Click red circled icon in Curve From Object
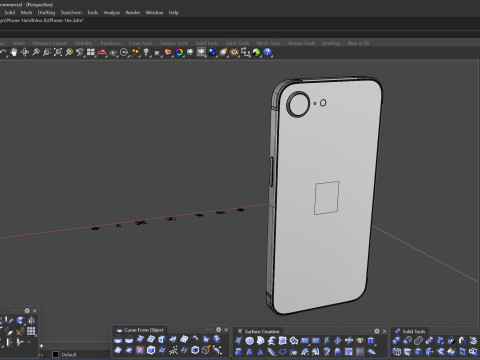Viewport: 480px width, 360px height. (140, 350)
